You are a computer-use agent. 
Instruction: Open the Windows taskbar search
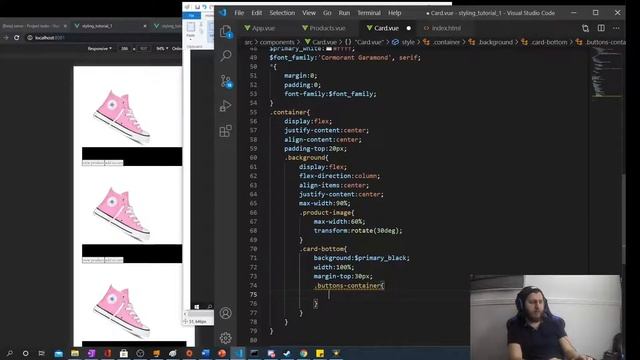click(x=9, y=353)
